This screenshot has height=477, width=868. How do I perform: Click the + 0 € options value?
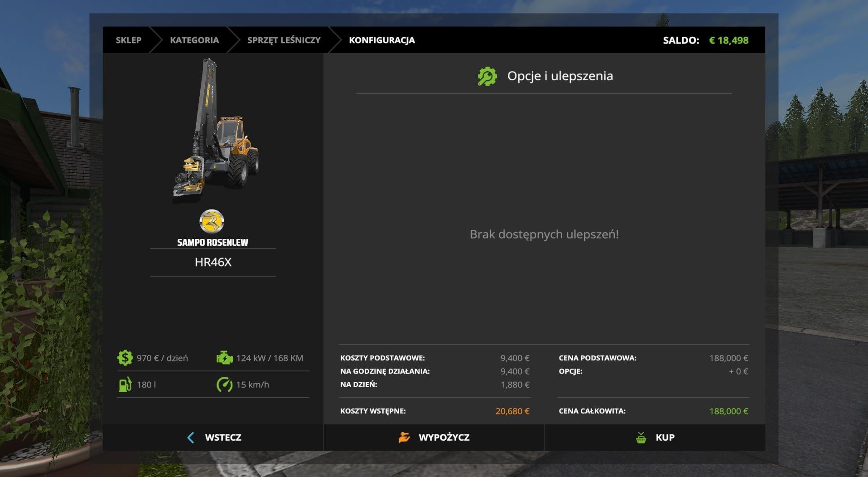click(738, 371)
